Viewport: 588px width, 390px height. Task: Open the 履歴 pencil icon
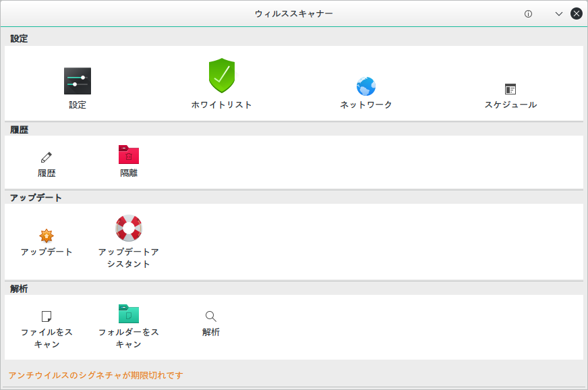[x=47, y=157]
